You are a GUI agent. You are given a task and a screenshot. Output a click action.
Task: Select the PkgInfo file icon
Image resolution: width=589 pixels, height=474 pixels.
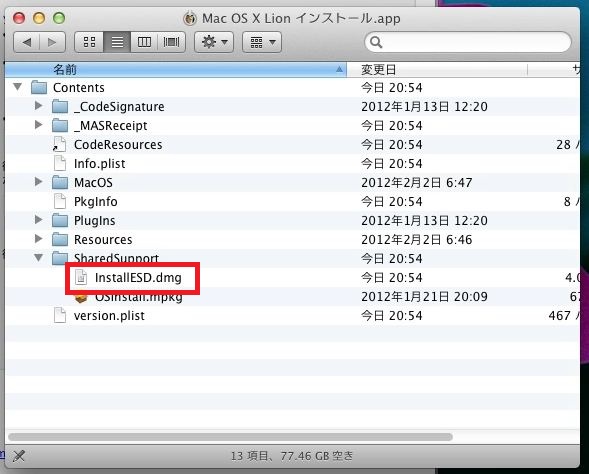pos(60,201)
